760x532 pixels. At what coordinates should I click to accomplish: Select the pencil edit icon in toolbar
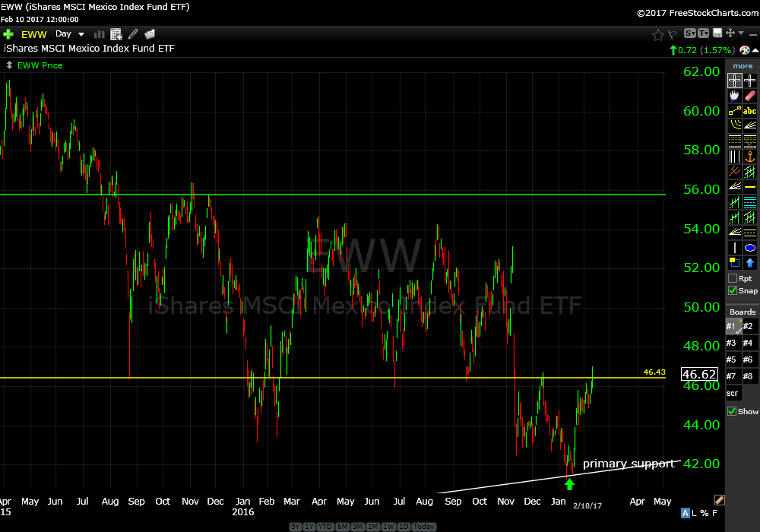[134, 34]
